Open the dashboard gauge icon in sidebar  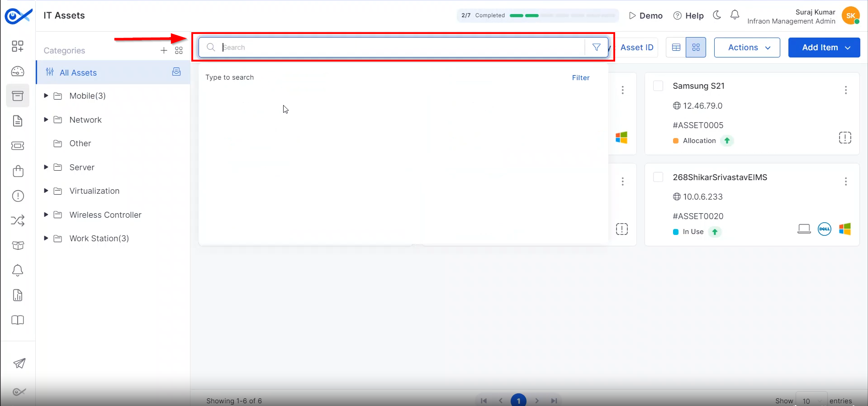(18, 71)
